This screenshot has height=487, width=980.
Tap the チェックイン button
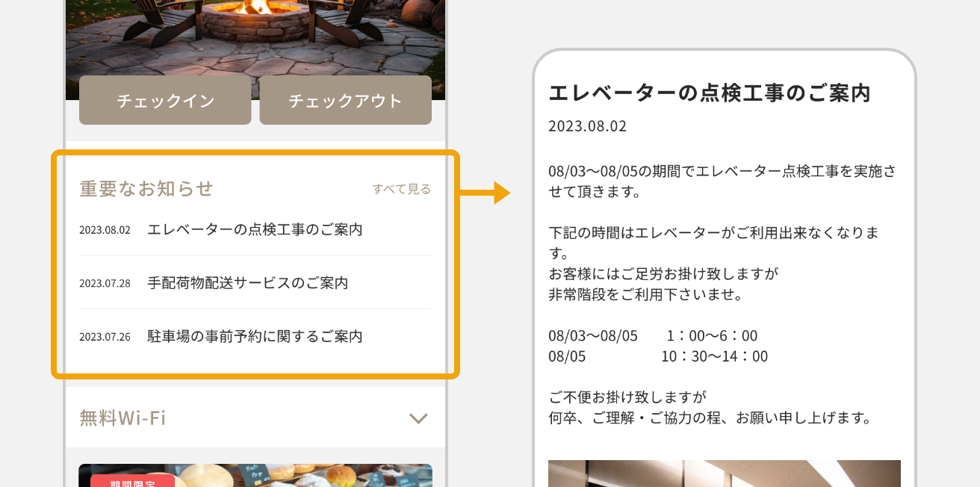click(x=165, y=100)
